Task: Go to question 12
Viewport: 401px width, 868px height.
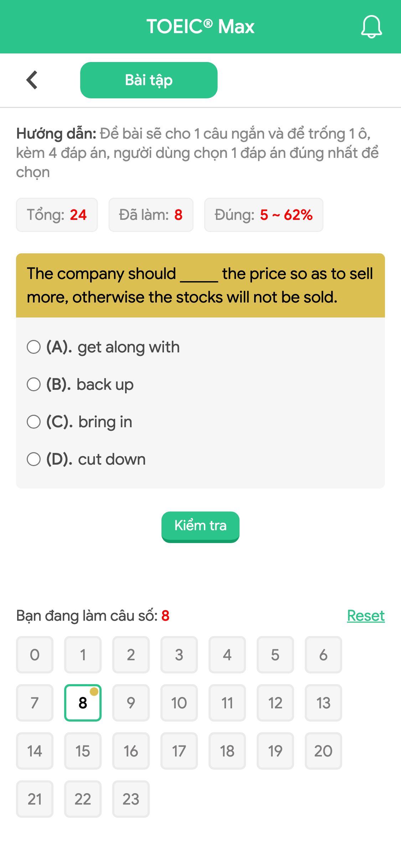Action: click(275, 703)
